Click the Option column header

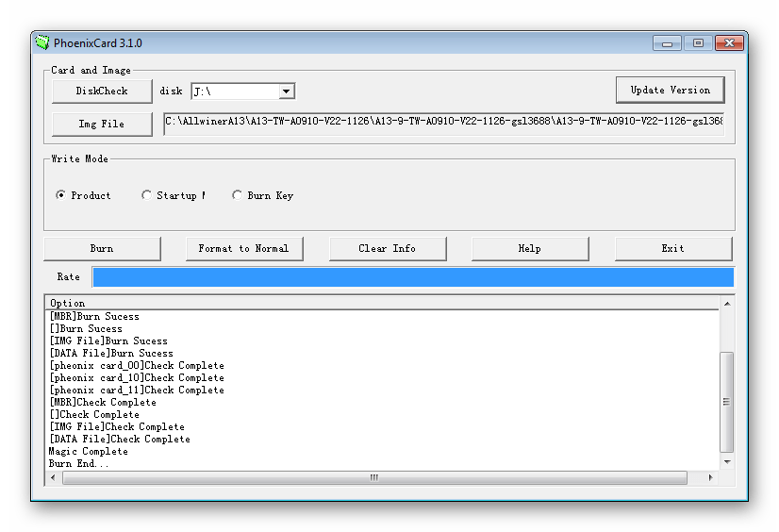coord(383,303)
